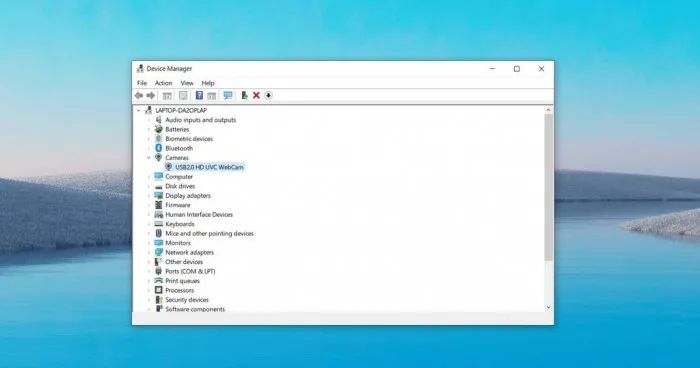Collapse the LAPTOP-DA2OPLAP root node
700x368 pixels.
139,110
